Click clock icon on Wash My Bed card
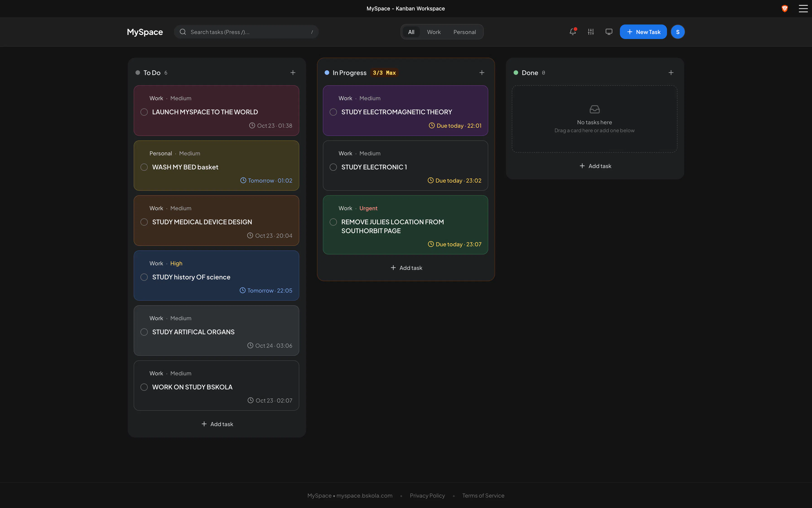 coord(243,181)
